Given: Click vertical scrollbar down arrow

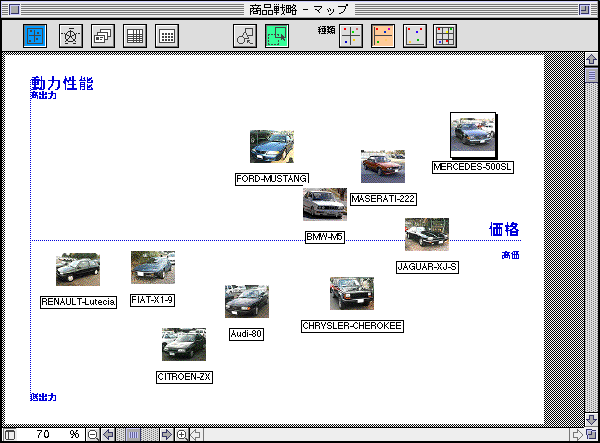Looking at the screenshot, I should click(591, 419).
